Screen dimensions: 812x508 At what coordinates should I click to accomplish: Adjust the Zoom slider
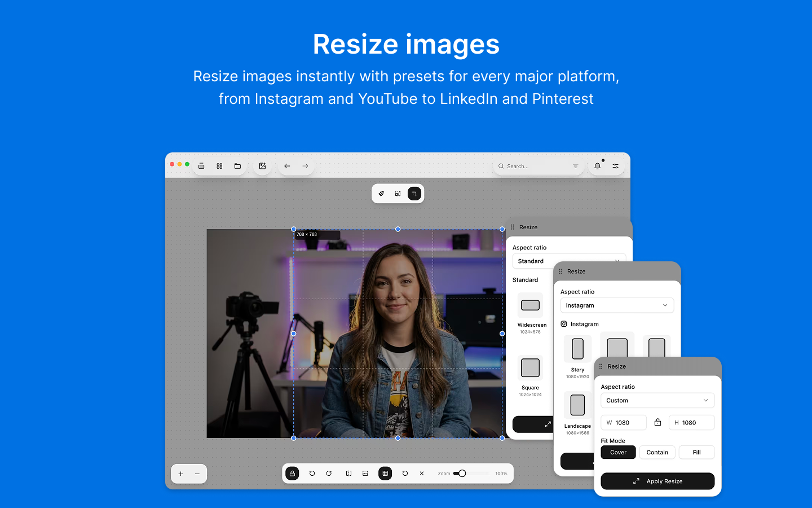(462, 474)
